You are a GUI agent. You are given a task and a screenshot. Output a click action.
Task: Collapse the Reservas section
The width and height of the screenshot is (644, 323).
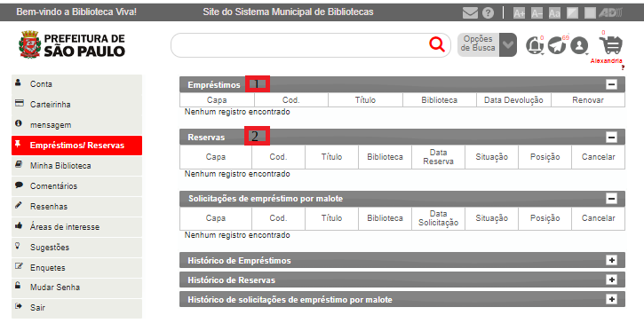[x=611, y=137]
